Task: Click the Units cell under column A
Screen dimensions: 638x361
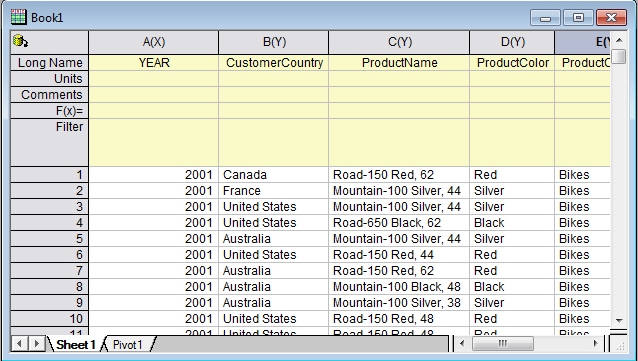Action: 153,79
